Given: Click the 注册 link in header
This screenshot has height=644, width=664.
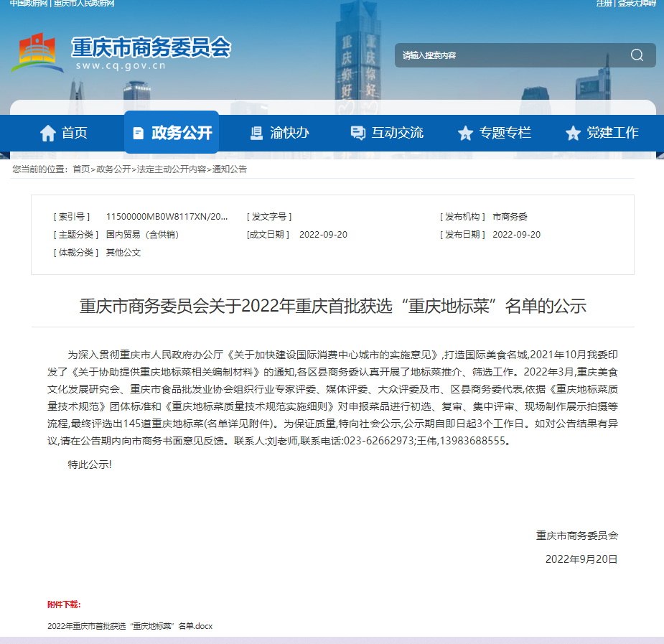Looking at the screenshot, I should coord(604,4).
